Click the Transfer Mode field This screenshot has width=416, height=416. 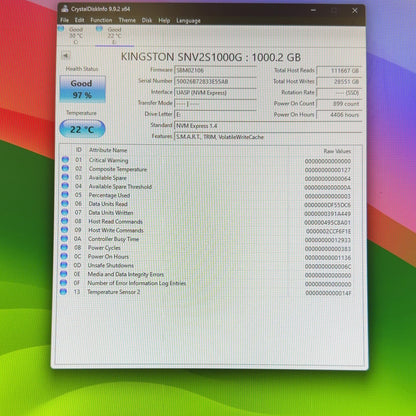point(215,104)
